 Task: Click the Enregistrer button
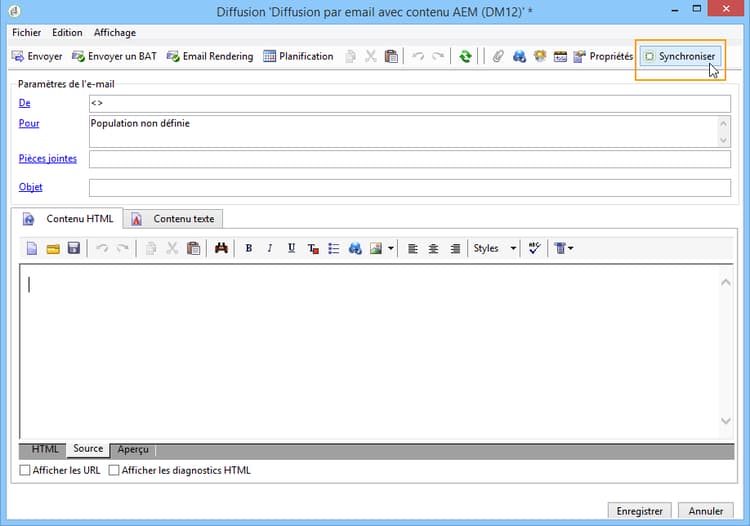640,511
